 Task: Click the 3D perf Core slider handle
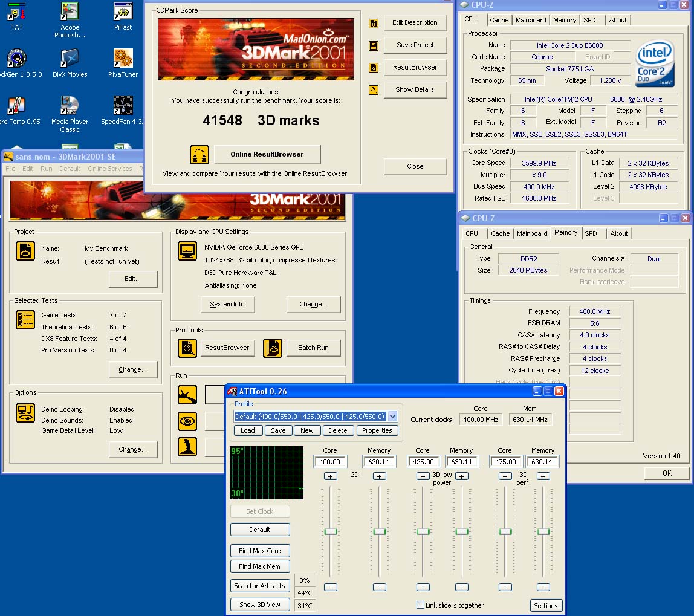[x=505, y=531]
